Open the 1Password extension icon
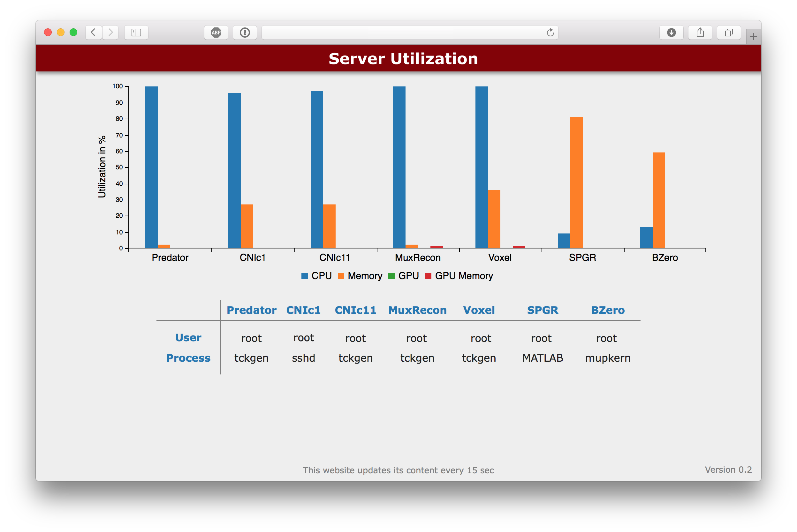 point(245,33)
